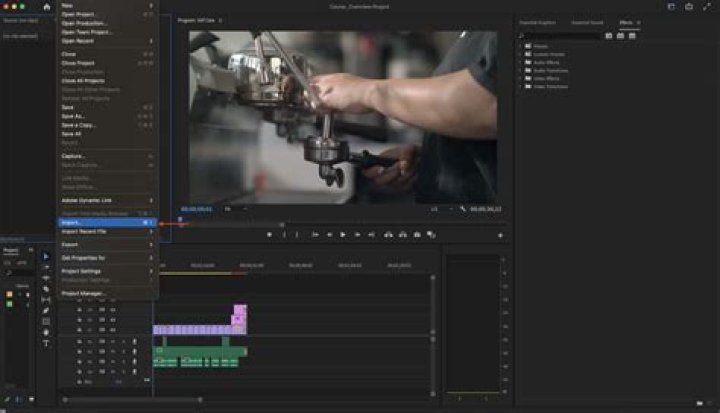Select the Slip tool

[46, 300]
